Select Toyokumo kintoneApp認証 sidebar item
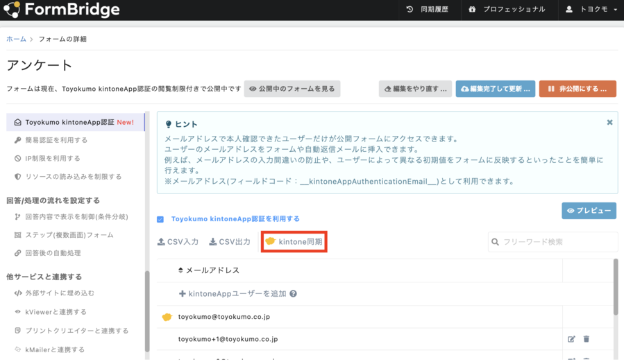 point(75,122)
